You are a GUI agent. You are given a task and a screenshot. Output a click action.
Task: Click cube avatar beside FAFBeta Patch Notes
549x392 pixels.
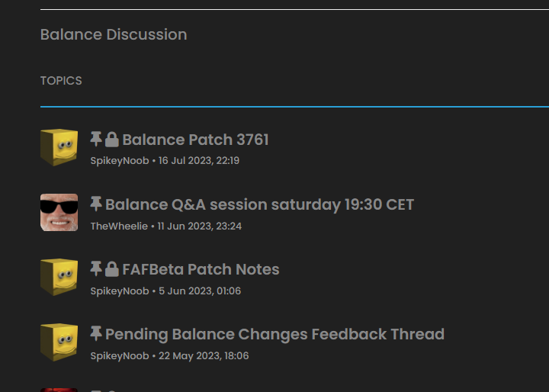pos(59,277)
